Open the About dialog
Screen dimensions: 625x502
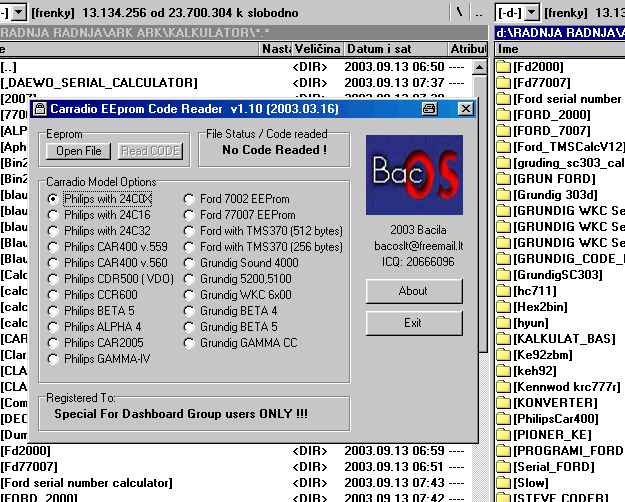click(414, 291)
